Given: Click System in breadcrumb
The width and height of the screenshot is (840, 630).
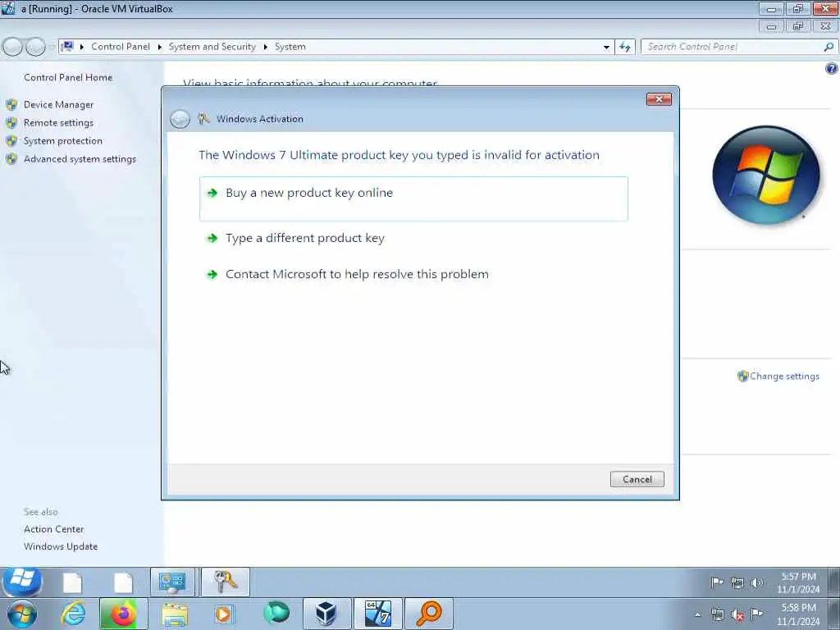Looking at the screenshot, I should click(x=290, y=47).
